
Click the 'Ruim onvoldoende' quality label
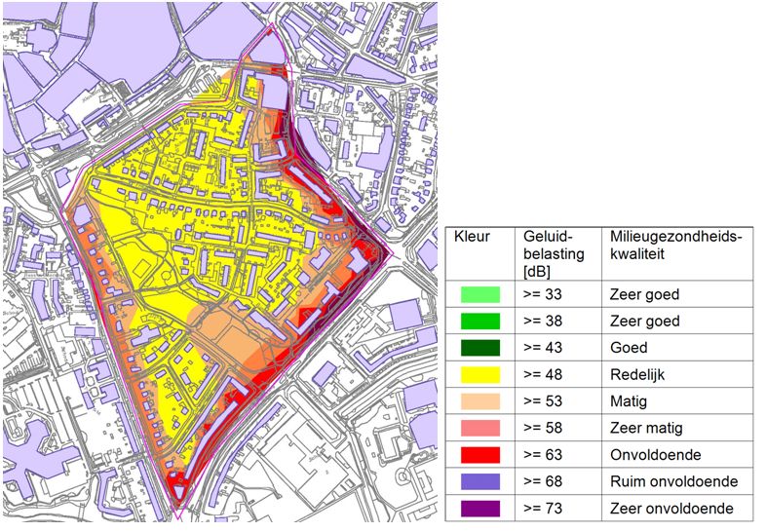click(673, 481)
